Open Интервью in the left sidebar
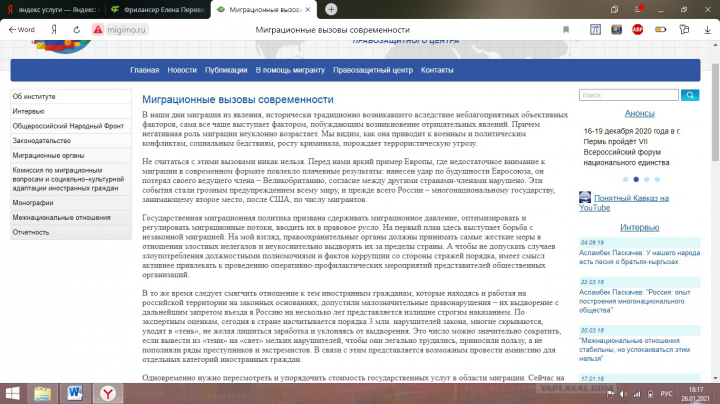 click(x=71, y=111)
